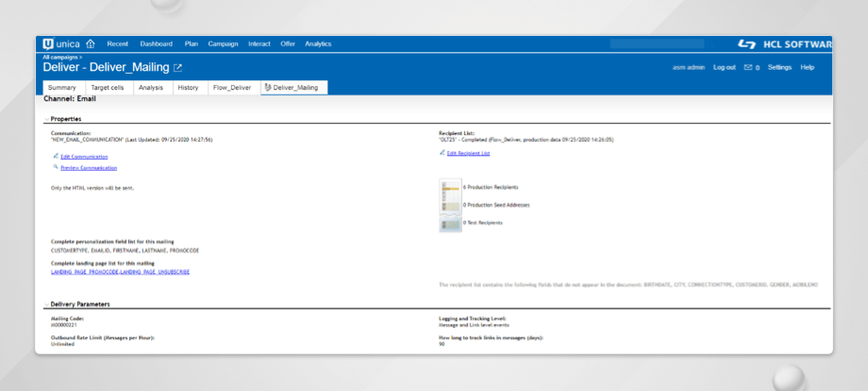
Task: Open mailing in new window icon
Action: 177,68
